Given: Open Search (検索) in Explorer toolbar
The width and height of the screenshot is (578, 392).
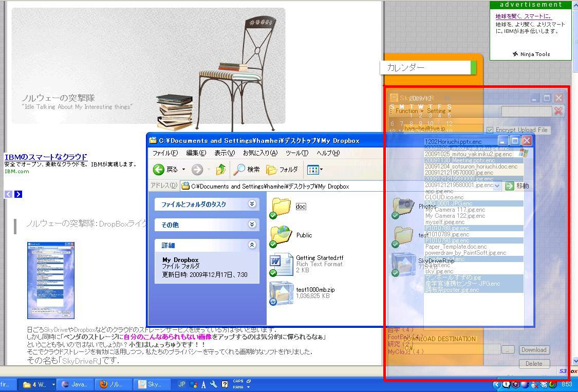Looking at the screenshot, I should (247, 169).
